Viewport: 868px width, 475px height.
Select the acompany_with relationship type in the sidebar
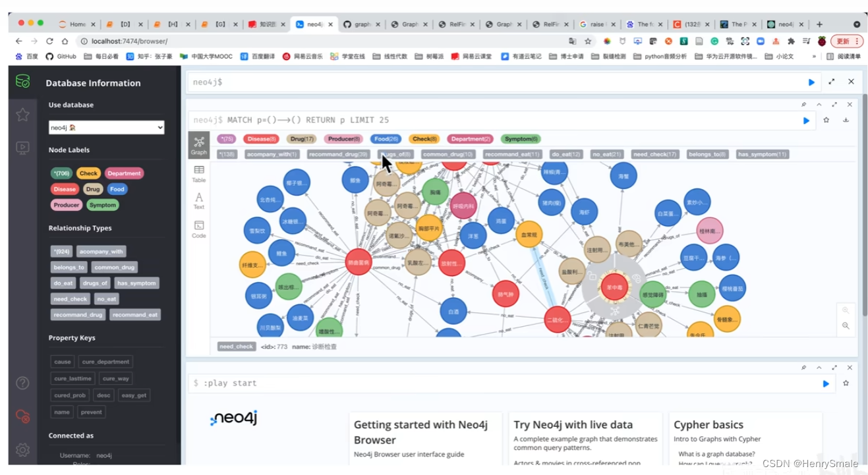click(x=101, y=252)
